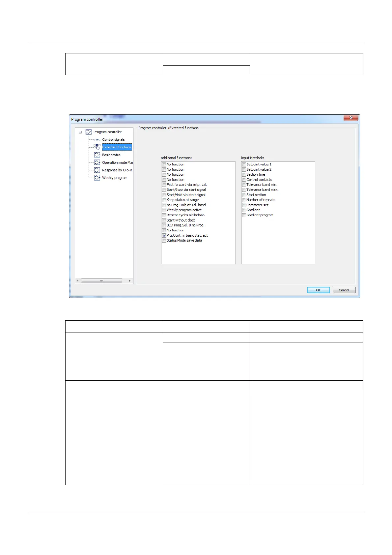Click the Control signals waveform icon

[x=97, y=140]
